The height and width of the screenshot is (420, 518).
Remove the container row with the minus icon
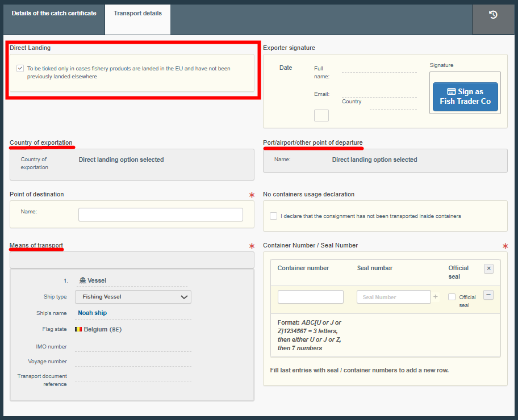pos(488,295)
